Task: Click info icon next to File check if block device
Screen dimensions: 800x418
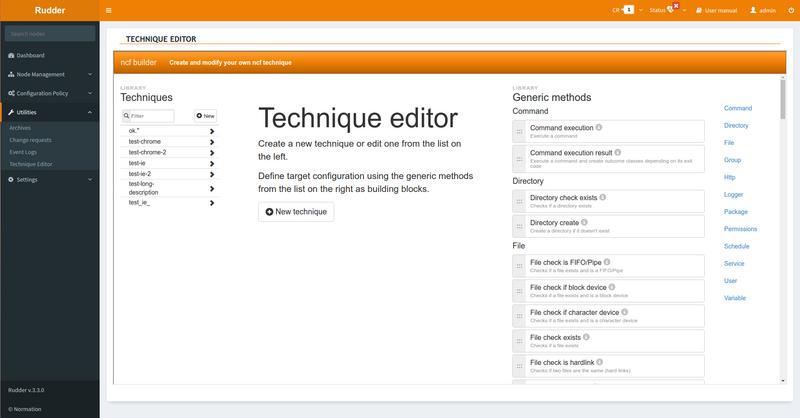Action: coord(612,287)
